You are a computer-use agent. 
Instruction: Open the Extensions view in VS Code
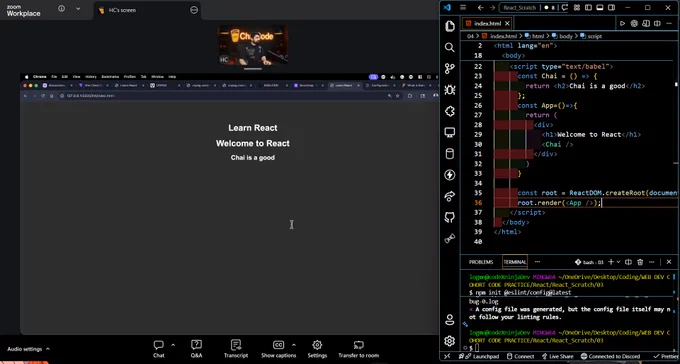pyautogui.click(x=450, y=111)
